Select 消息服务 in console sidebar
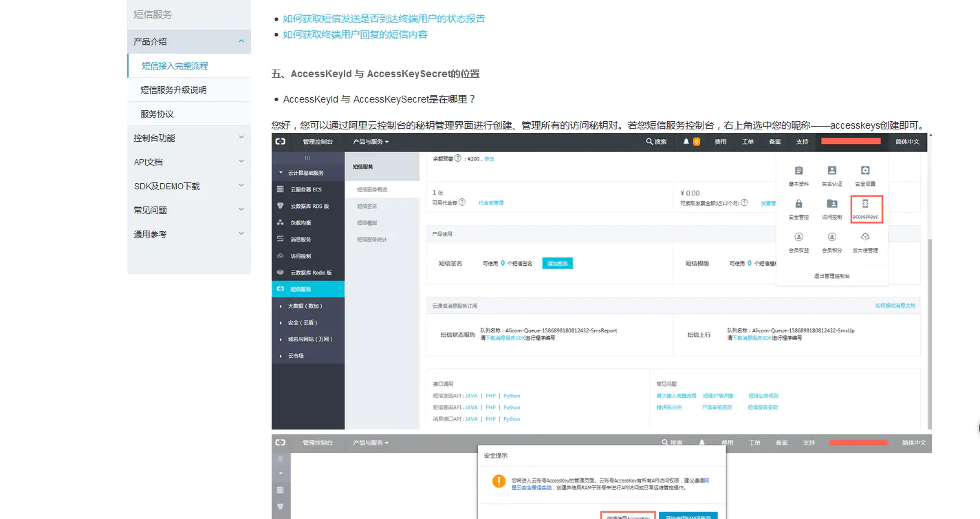Image resolution: width=980 pixels, height=519 pixels. (308, 240)
